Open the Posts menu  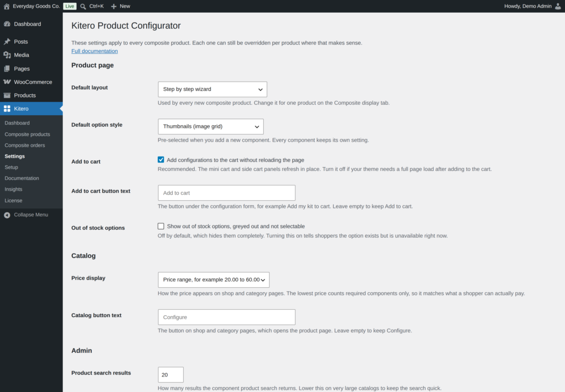31,41
